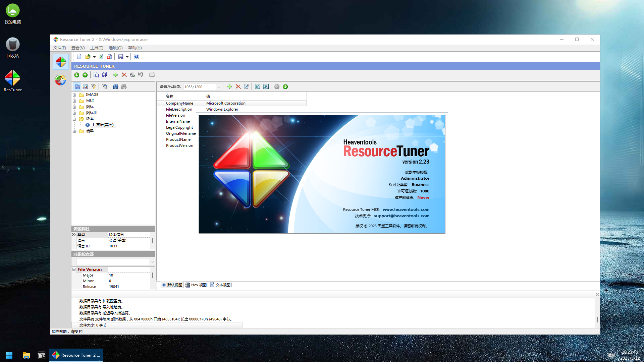Viewport: 644px width, 362px height.
Task: Click the Undo arrow icon
Action: click(141, 75)
